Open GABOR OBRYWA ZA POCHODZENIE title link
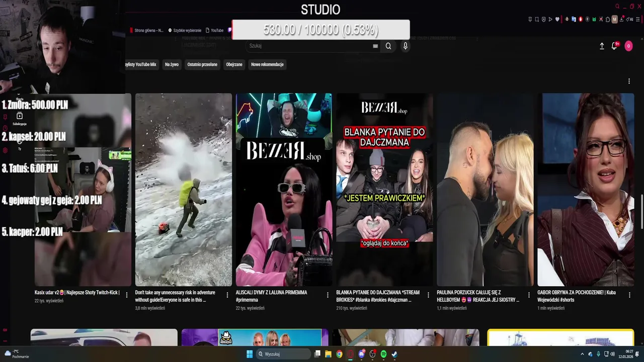Viewport: 644px width, 362px height. tap(577, 296)
